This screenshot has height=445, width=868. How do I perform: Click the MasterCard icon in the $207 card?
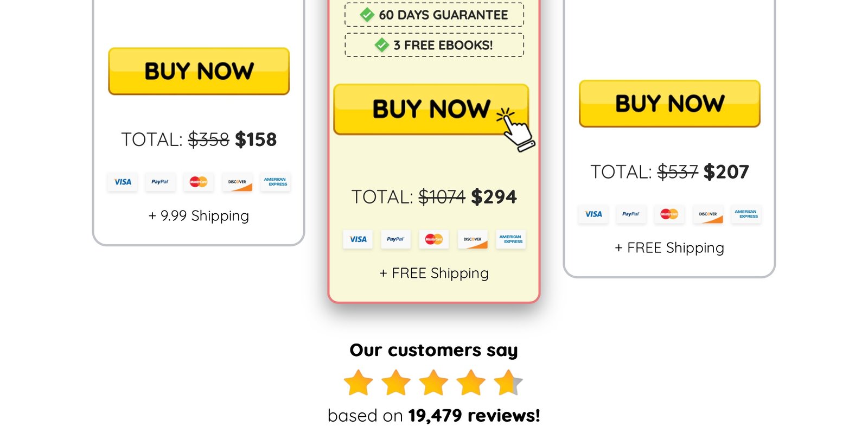[669, 214]
